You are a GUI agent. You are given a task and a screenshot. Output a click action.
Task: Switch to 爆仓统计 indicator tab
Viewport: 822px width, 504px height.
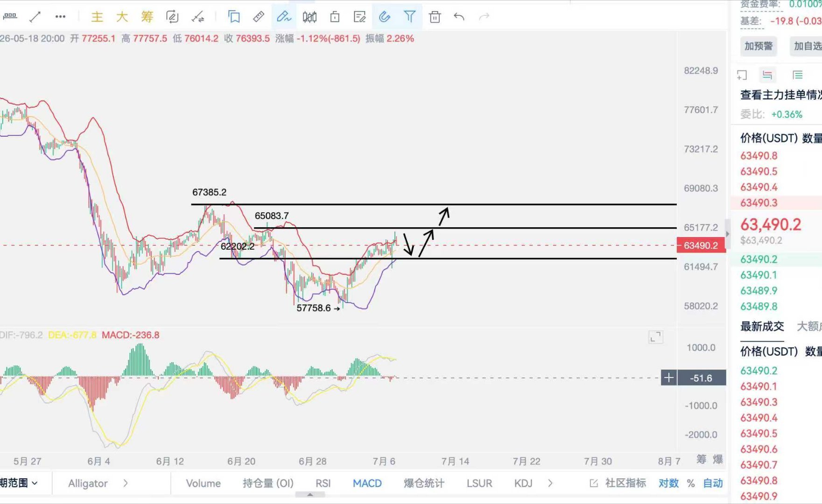pyautogui.click(x=424, y=483)
